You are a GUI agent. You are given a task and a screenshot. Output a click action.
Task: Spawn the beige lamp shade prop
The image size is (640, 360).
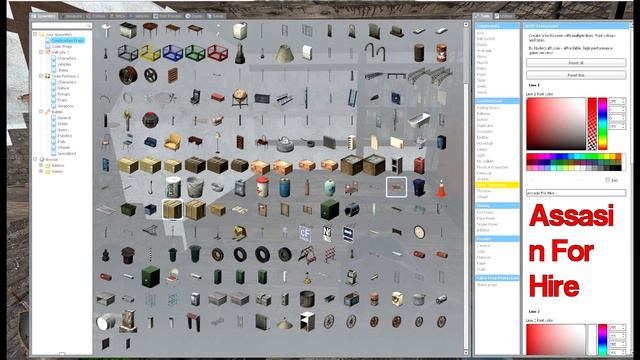point(284,53)
